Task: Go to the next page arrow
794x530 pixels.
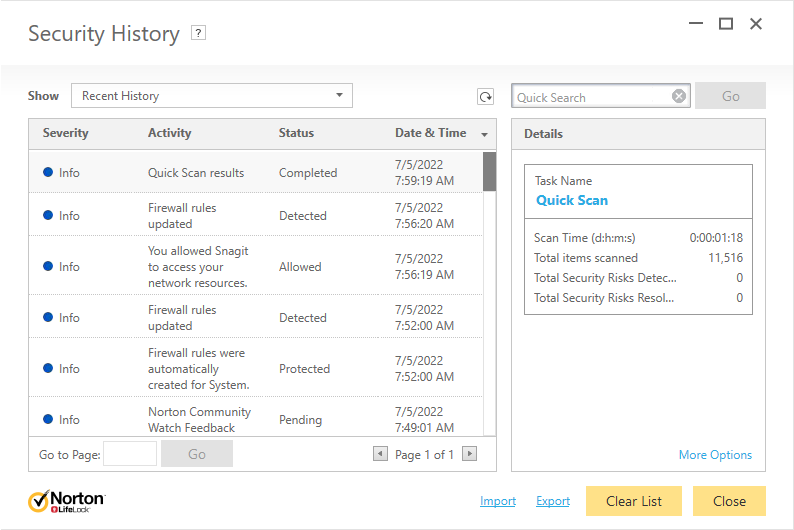Action: pos(469,454)
